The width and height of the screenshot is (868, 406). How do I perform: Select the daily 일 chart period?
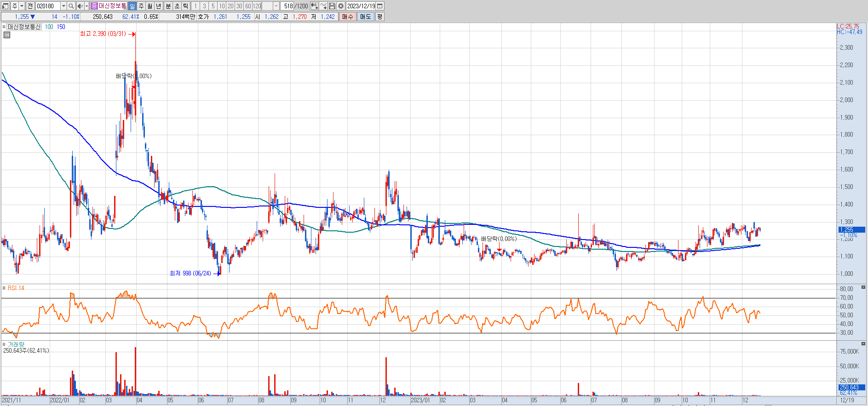pos(132,6)
